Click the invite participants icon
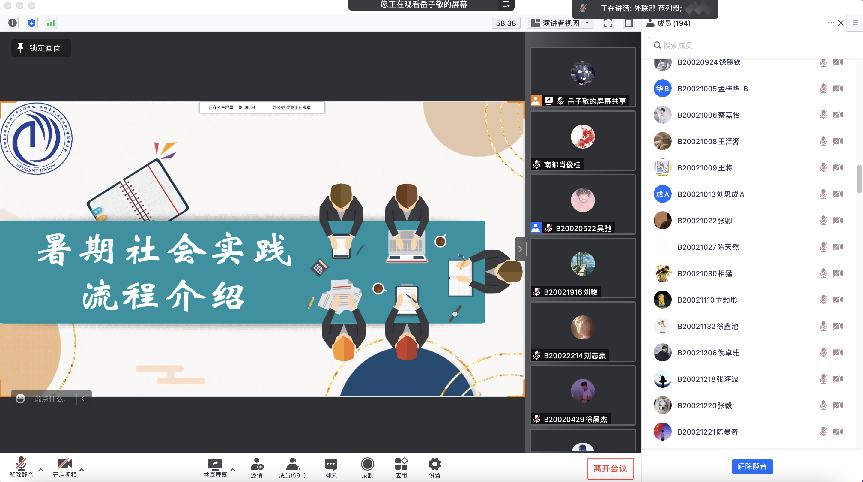This screenshot has height=482, width=863. (x=257, y=465)
